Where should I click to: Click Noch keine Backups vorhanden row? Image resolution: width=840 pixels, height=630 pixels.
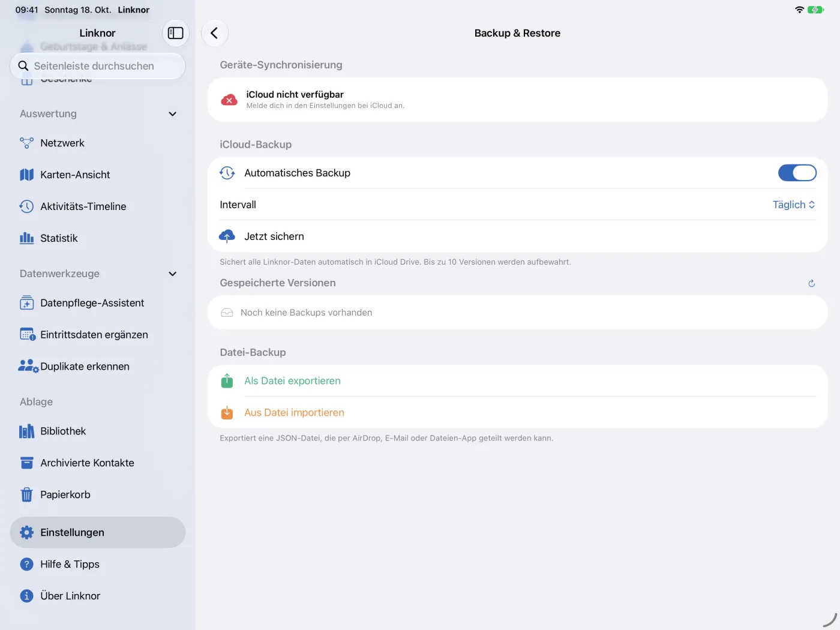pos(518,313)
